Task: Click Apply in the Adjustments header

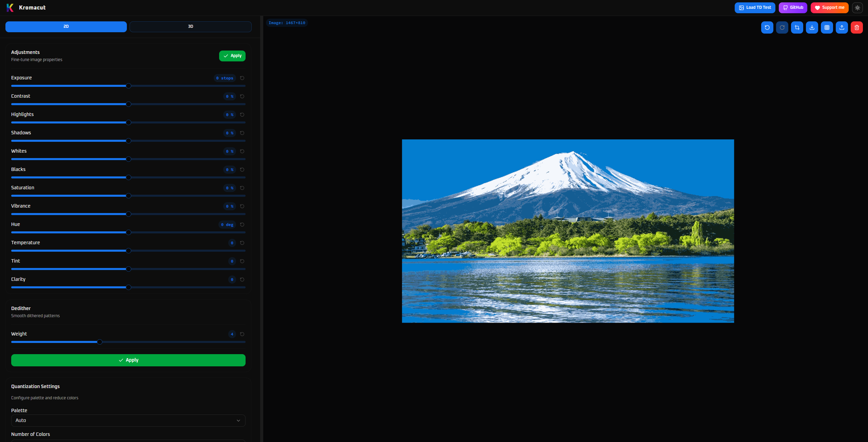Action: 232,56
